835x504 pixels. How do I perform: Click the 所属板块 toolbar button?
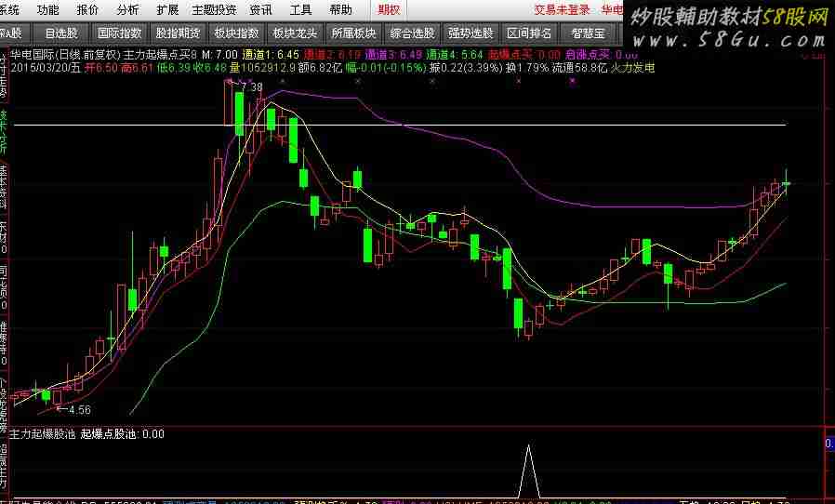pos(353,33)
